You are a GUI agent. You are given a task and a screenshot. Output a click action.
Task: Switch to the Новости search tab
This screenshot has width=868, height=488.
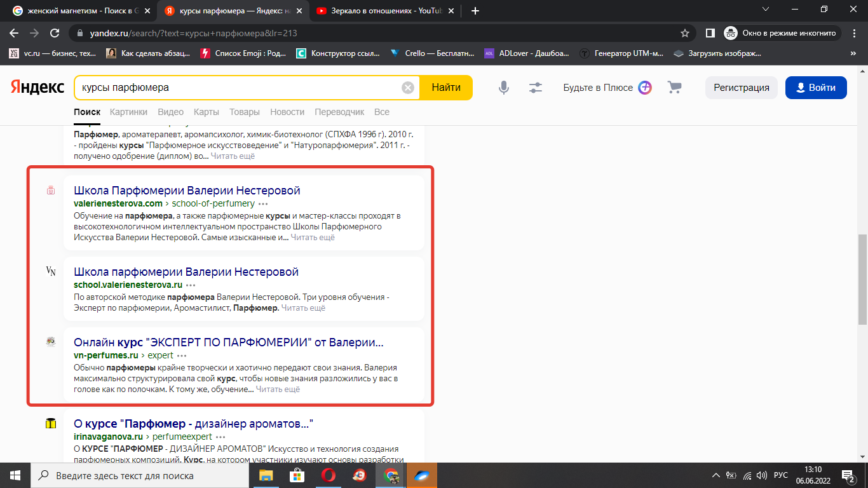[287, 112]
